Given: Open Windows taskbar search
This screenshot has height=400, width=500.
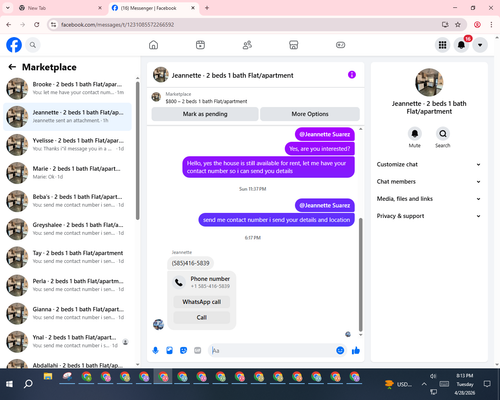Looking at the screenshot, I should click(x=28, y=384).
